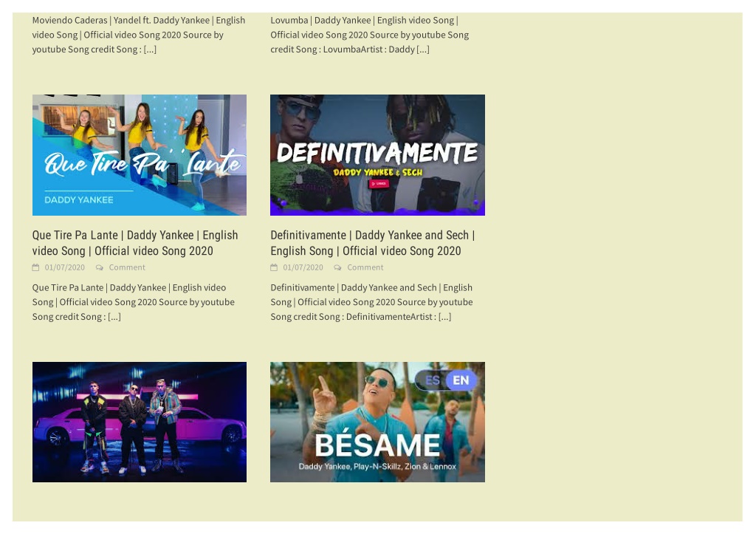Open the Que Tire Pa Lante post title
The image size is (756, 534).
tap(135, 243)
